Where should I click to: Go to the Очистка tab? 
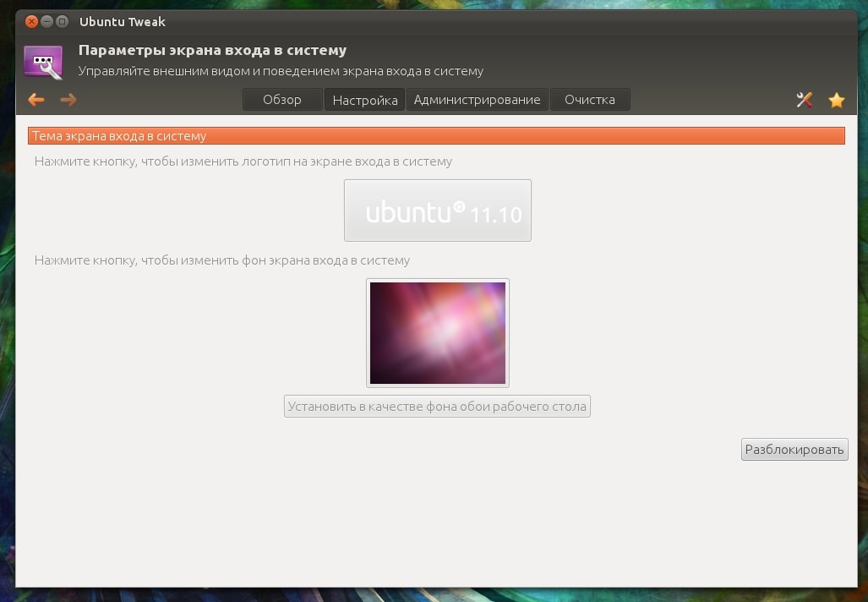coord(589,100)
